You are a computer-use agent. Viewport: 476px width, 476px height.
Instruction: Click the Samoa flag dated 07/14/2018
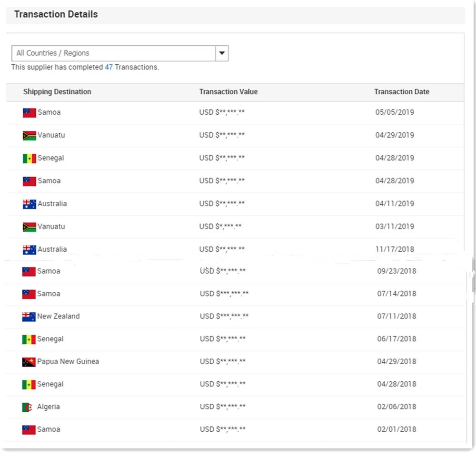tap(29, 294)
